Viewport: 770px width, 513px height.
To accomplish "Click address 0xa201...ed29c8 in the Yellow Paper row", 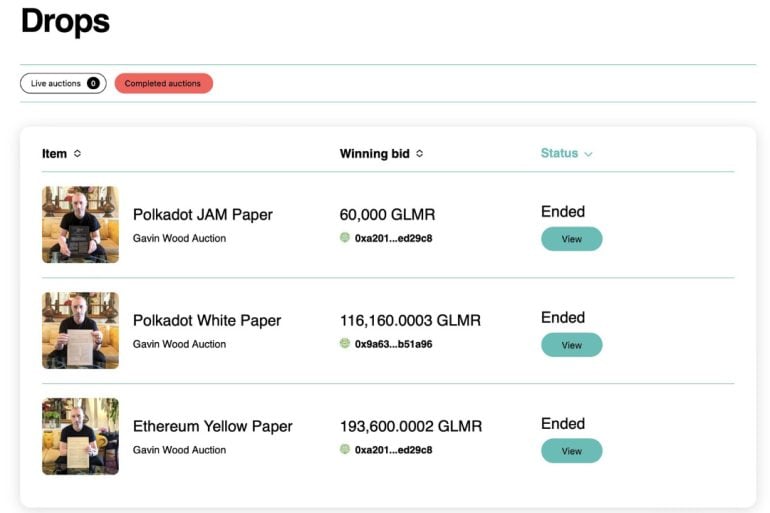I will point(393,450).
